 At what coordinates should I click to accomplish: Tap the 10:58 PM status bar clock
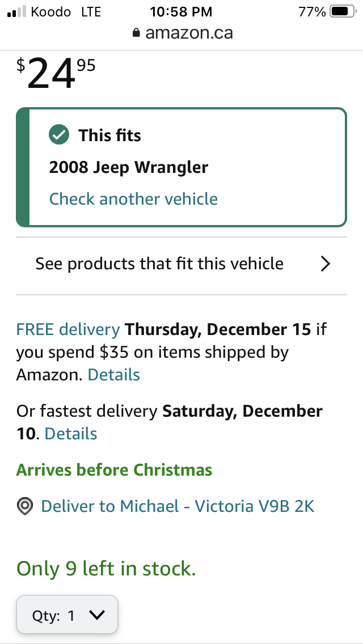[x=181, y=11]
